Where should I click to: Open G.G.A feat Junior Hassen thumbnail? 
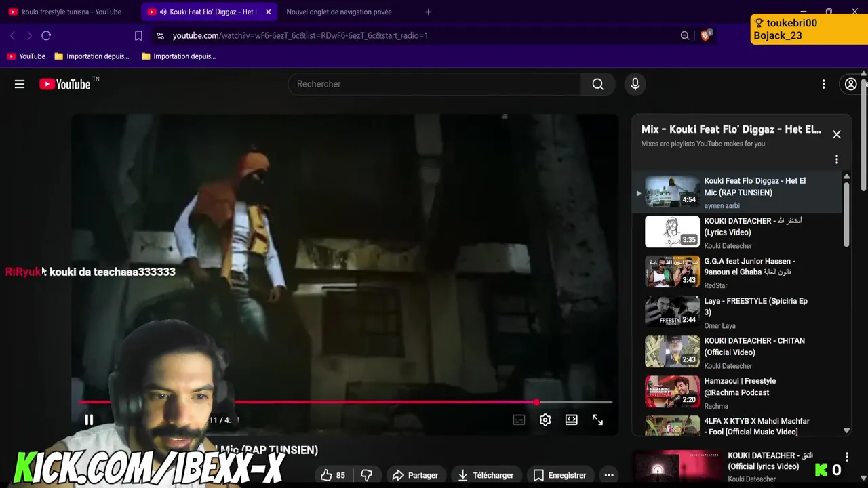672,272
